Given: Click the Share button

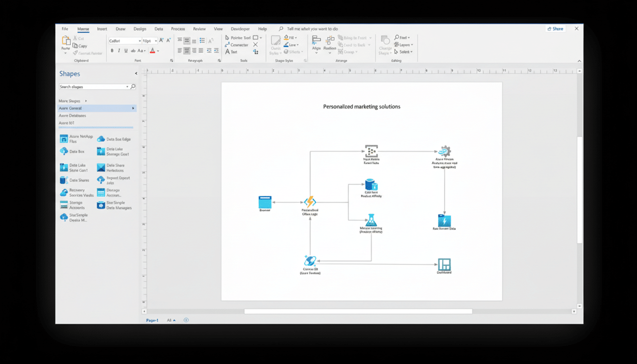Looking at the screenshot, I should point(555,28).
